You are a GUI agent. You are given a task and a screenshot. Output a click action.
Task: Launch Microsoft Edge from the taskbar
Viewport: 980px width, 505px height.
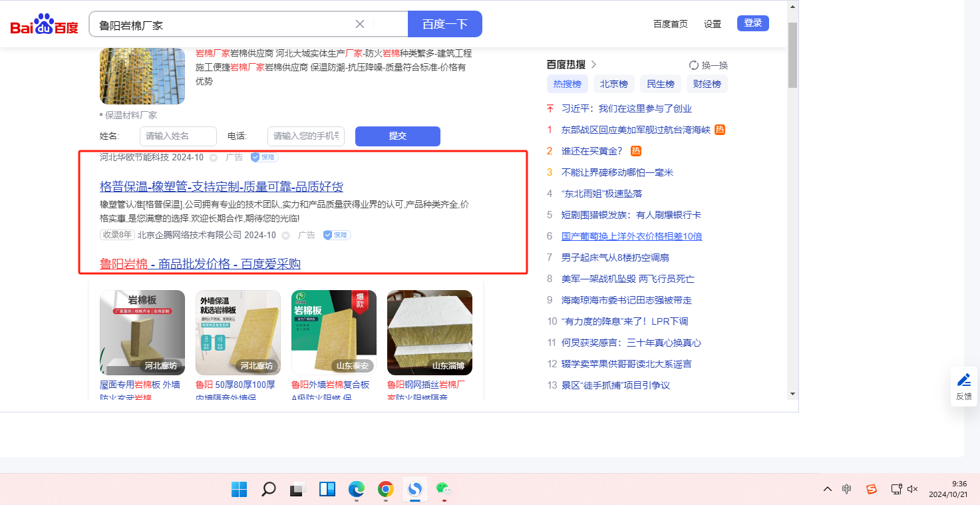coord(357,490)
